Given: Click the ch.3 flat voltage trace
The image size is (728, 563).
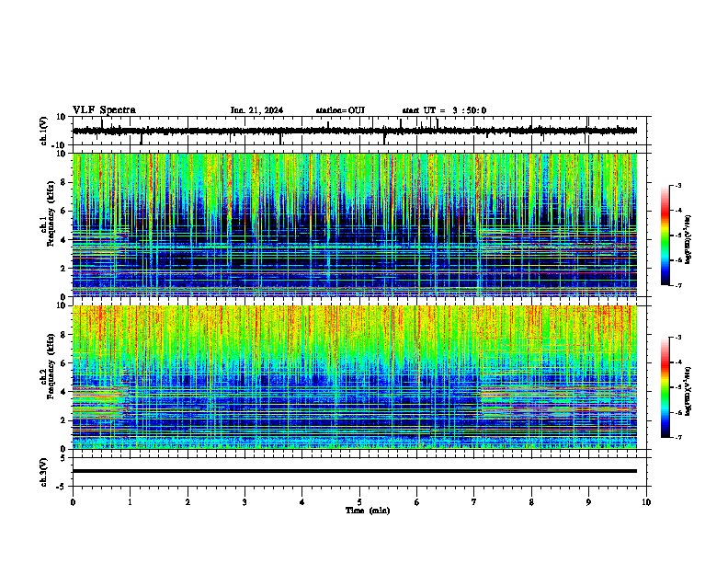Looking at the screenshot, I should 355,471.
